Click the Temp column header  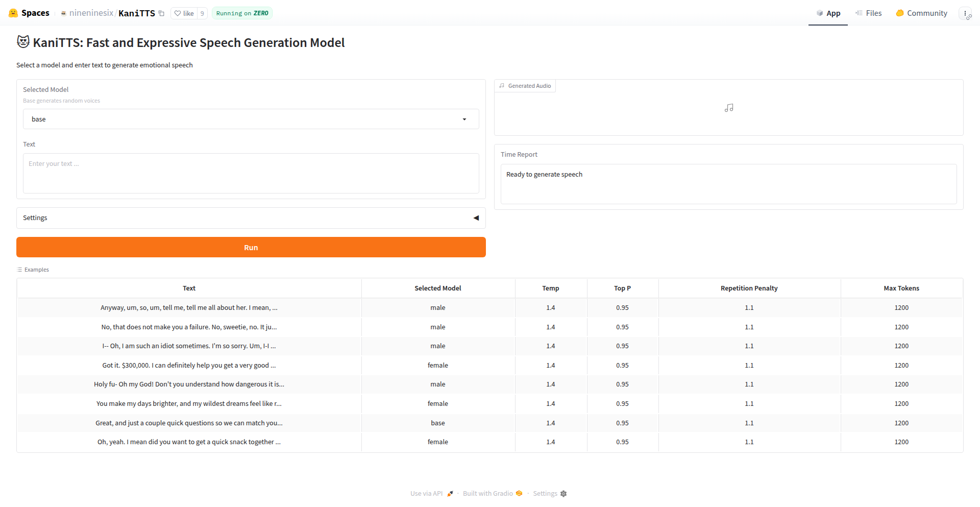coord(551,288)
